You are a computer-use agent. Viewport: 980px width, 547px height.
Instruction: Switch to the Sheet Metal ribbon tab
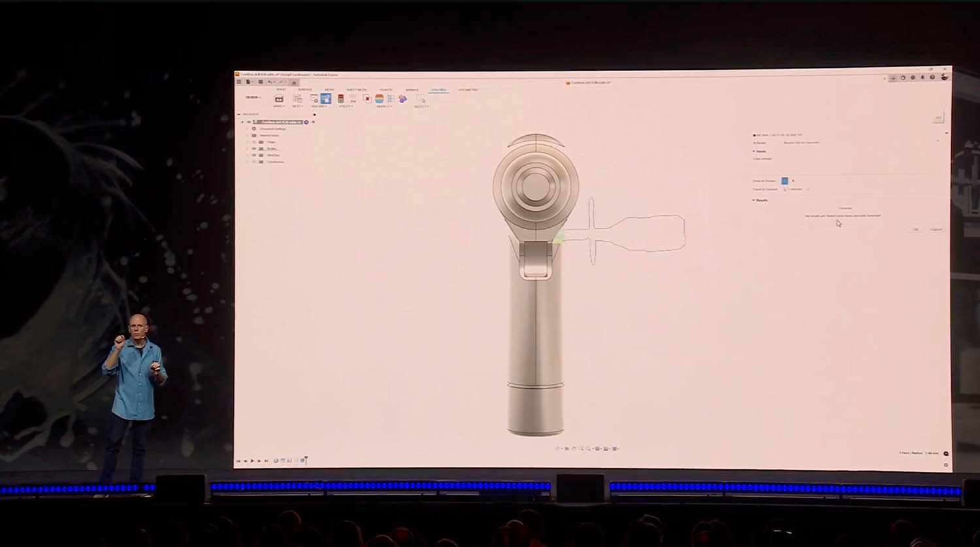coord(356,90)
